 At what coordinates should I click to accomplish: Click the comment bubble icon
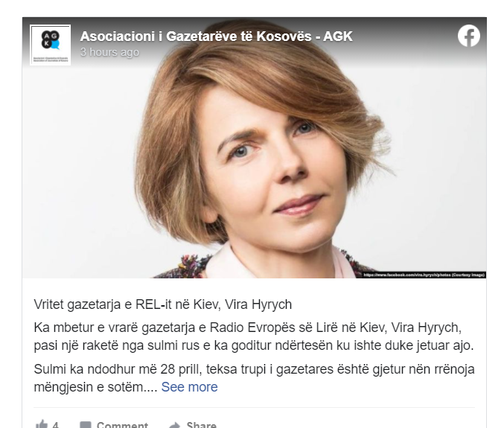click(x=85, y=425)
